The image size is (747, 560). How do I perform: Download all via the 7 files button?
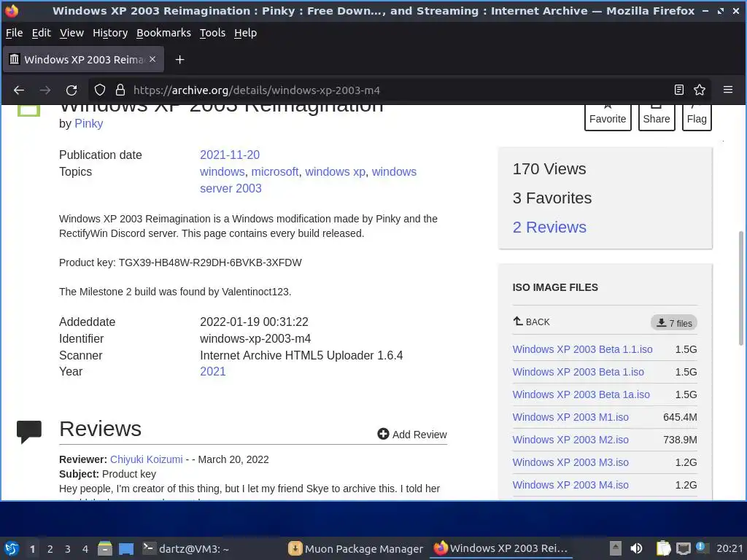pos(673,323)
